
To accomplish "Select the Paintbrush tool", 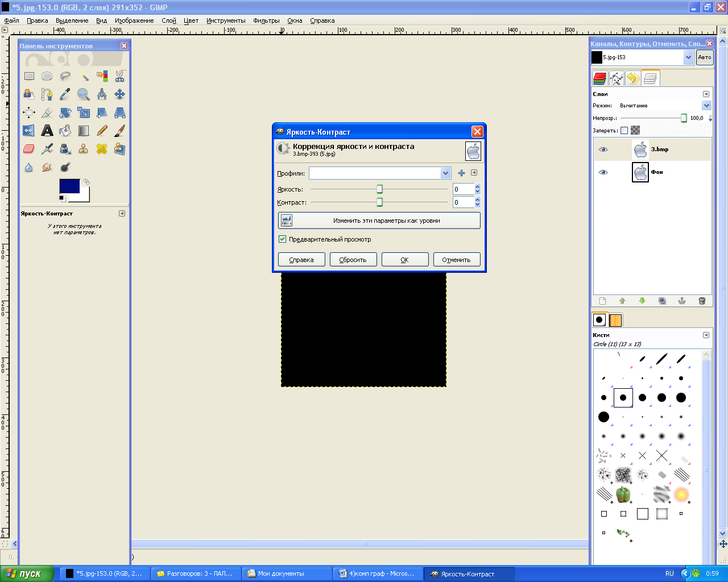I will [x=120, y=131].
